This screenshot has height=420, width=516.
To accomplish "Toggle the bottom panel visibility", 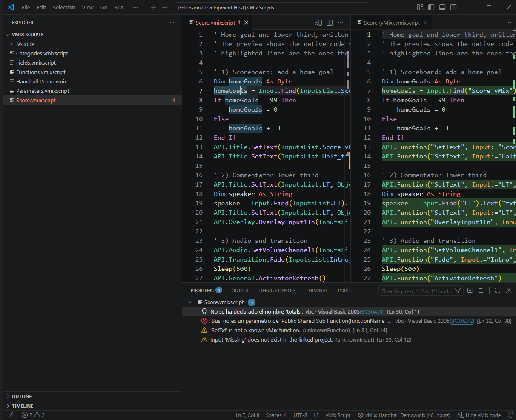I will click(442, 7).
